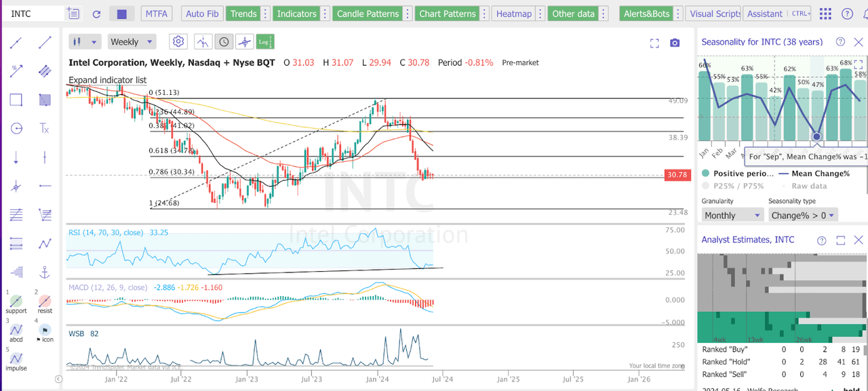868x391 pixels.
Task: Toggle the Log scale button
Action: click(x=265, y=42)
